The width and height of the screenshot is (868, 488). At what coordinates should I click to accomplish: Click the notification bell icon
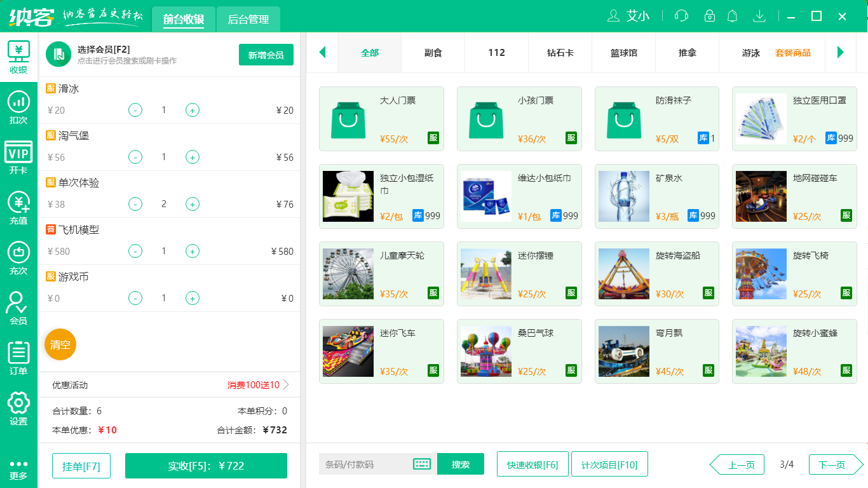(x=732, y=16)
